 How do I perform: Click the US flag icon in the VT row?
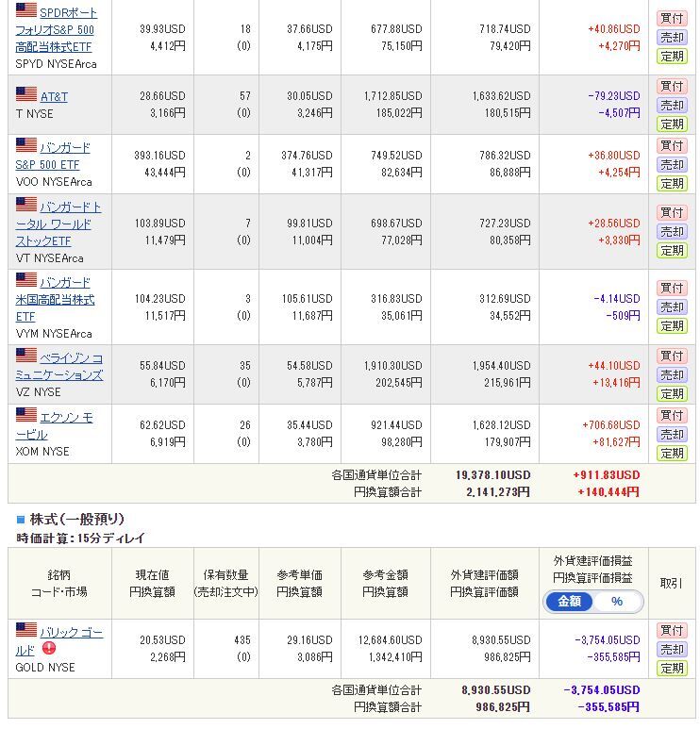[x=26, y=205]
